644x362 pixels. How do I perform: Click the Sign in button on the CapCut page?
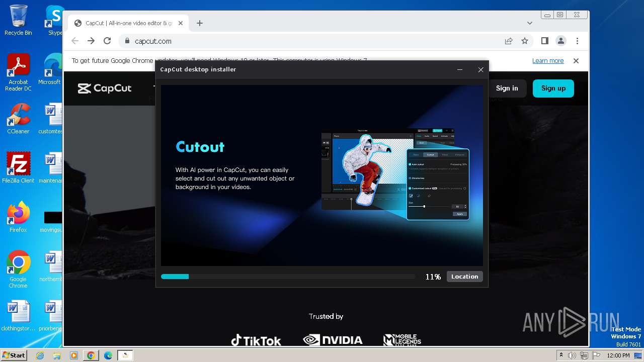point(507,88)
